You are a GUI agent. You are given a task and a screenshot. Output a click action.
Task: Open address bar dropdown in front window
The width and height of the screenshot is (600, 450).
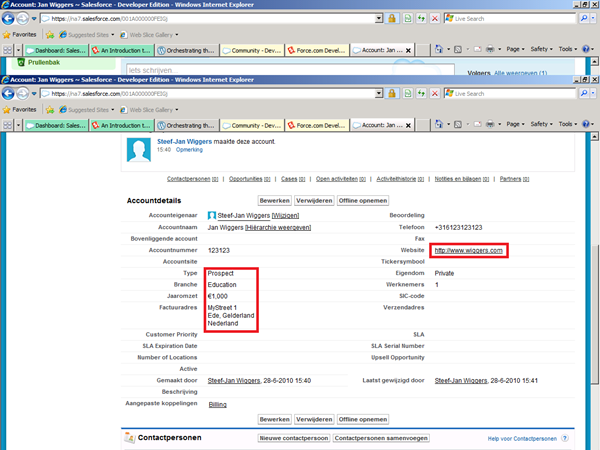coord(379,94)
